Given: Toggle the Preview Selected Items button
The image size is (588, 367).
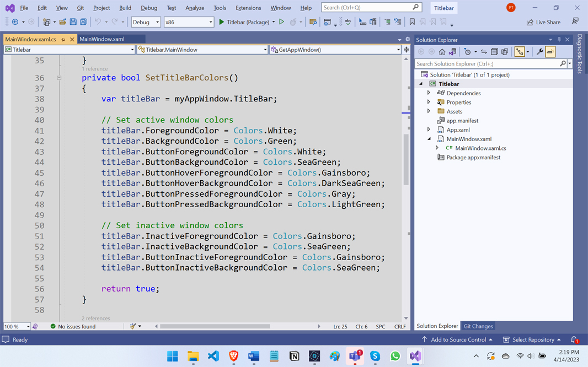Looking at the screenshot, I should [550, 52].
